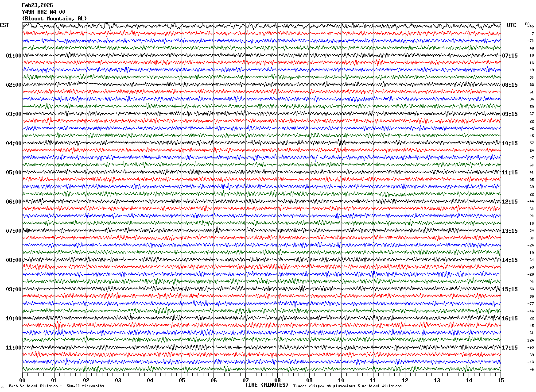Click the '16:15' UTC time label
536x392 pixels.
pyautogui.click(x=510, y=319)
